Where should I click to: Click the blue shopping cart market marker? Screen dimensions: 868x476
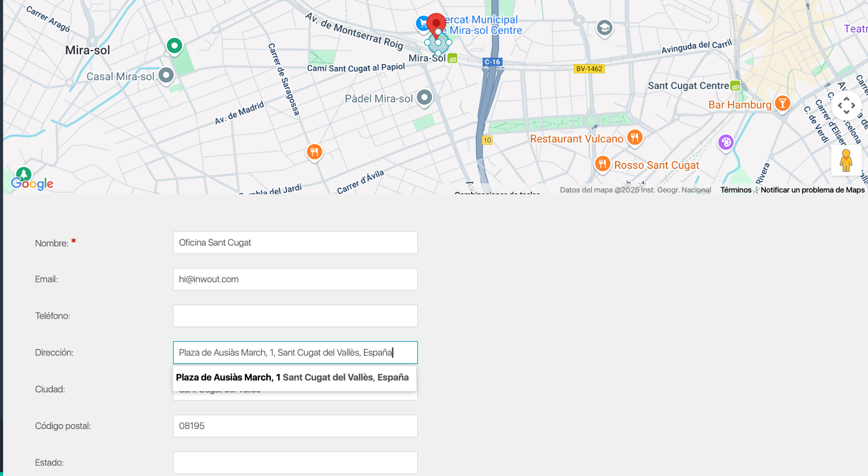(x=422, y=23)
